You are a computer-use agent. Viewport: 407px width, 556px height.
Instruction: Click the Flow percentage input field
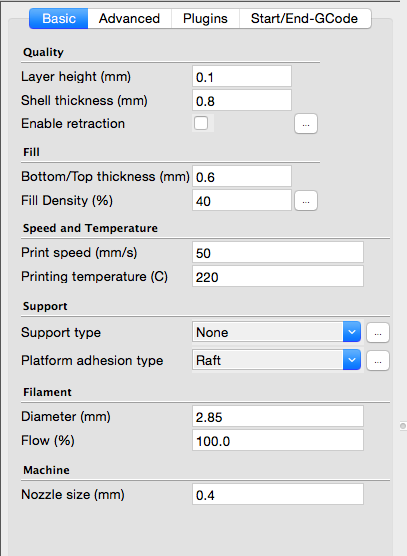278,440
